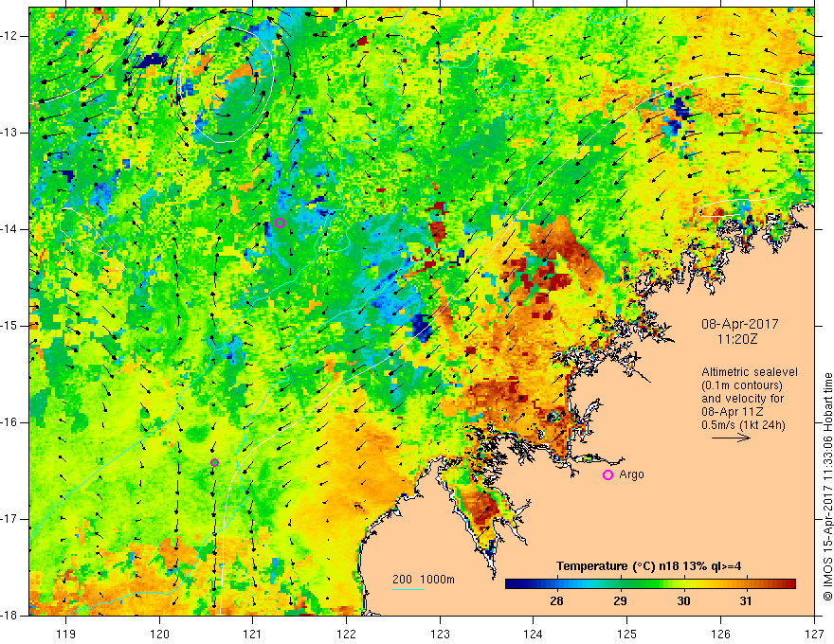Click the Argo legend circle marker

pos(607,475)
